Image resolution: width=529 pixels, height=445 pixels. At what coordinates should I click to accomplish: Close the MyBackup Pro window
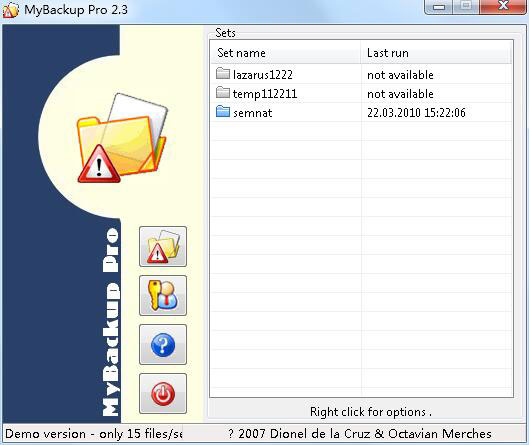(503, 7)
